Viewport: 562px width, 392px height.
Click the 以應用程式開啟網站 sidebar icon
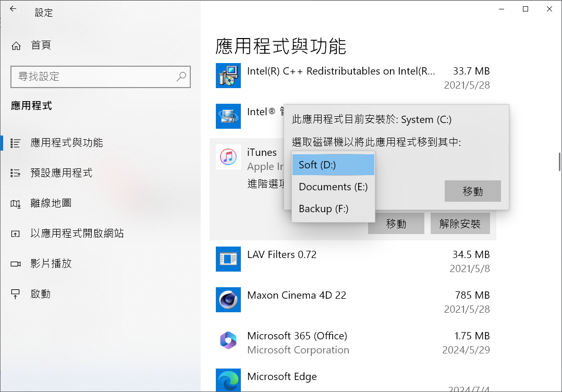(x=16, y=234)
